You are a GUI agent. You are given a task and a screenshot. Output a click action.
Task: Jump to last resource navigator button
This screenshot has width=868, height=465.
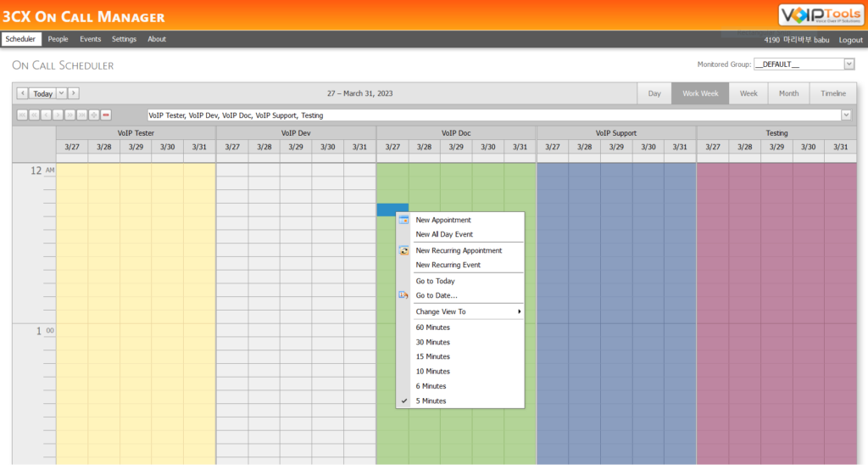pyautogui.click(x=82, y=115)
